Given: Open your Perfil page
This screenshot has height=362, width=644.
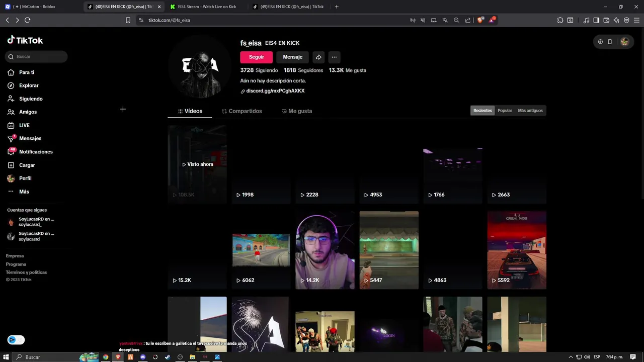Looking at the screenshot, I should tap(19, 178).
